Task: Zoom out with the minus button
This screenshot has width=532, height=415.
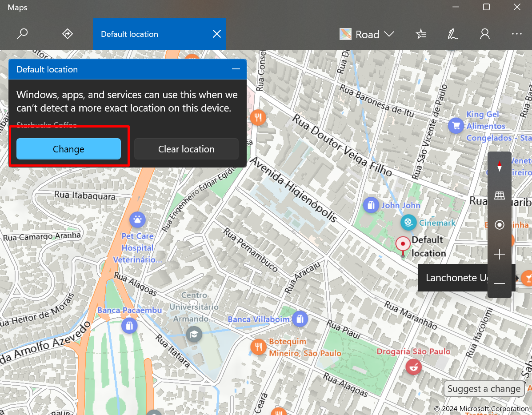Action: point(500,283)
